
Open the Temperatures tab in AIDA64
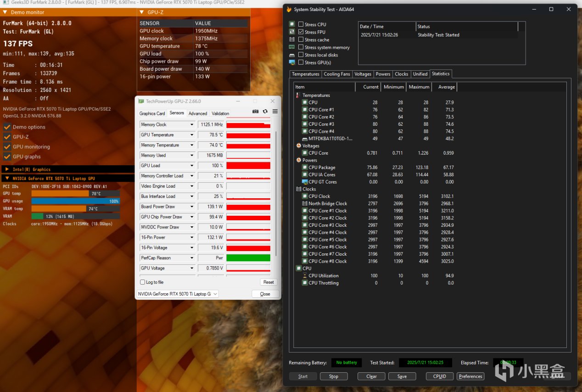coord(306,74)
